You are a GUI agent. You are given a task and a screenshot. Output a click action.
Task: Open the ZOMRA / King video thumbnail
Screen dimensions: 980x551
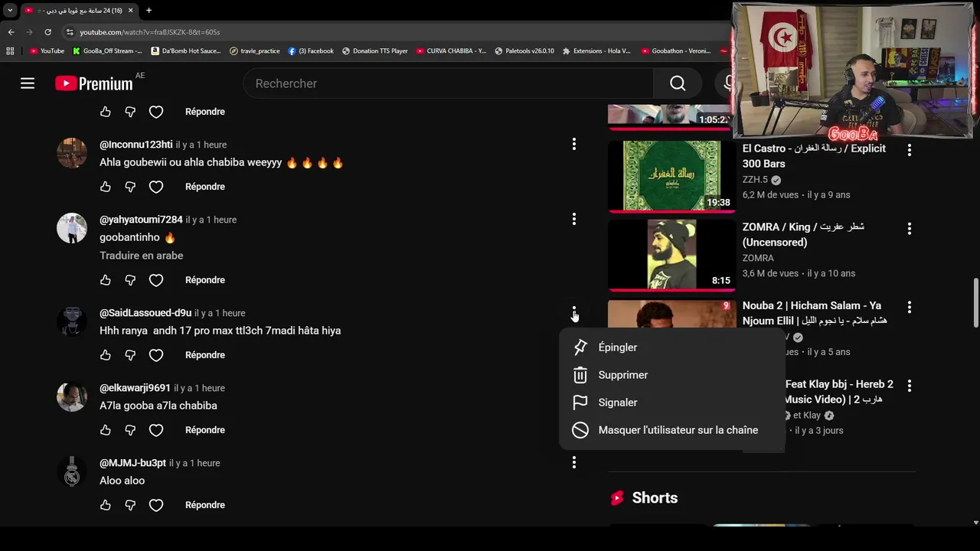point(671,255)
